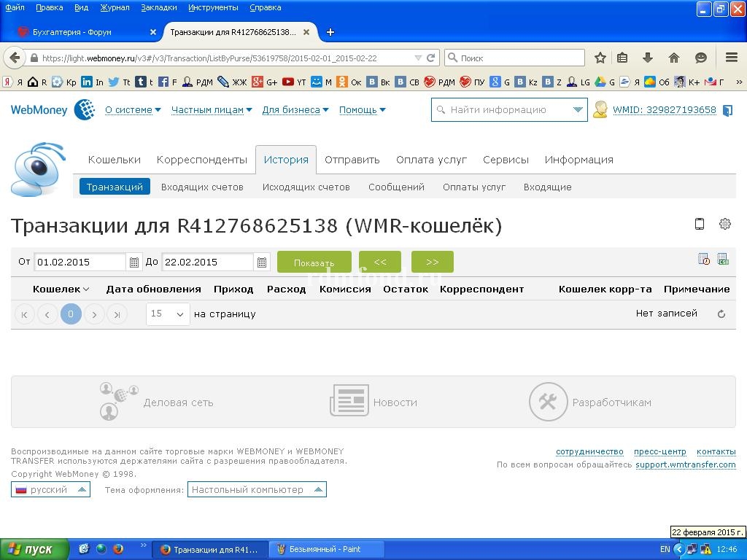The width and height of the screenshot is (747, 560).
Task: Open the До date calendar icon
Action: [x=262, y=262]
